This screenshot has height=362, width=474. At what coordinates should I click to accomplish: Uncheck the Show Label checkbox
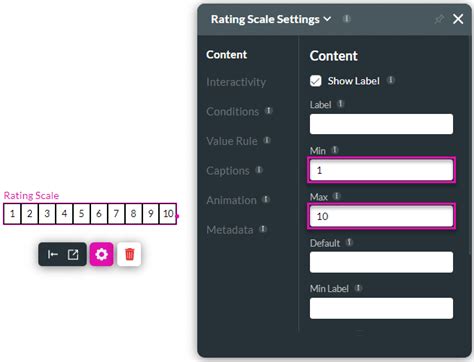(315, 81)
